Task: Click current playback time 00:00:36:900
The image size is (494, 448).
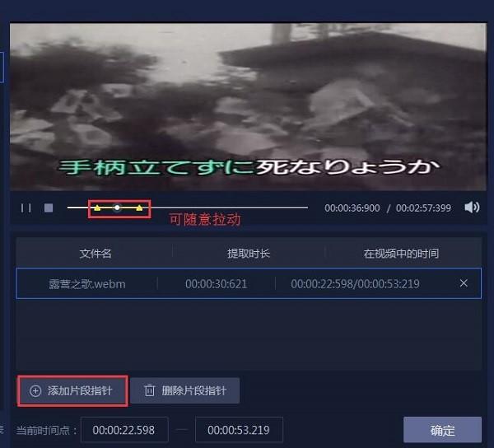Action: [x=352, y=208]
